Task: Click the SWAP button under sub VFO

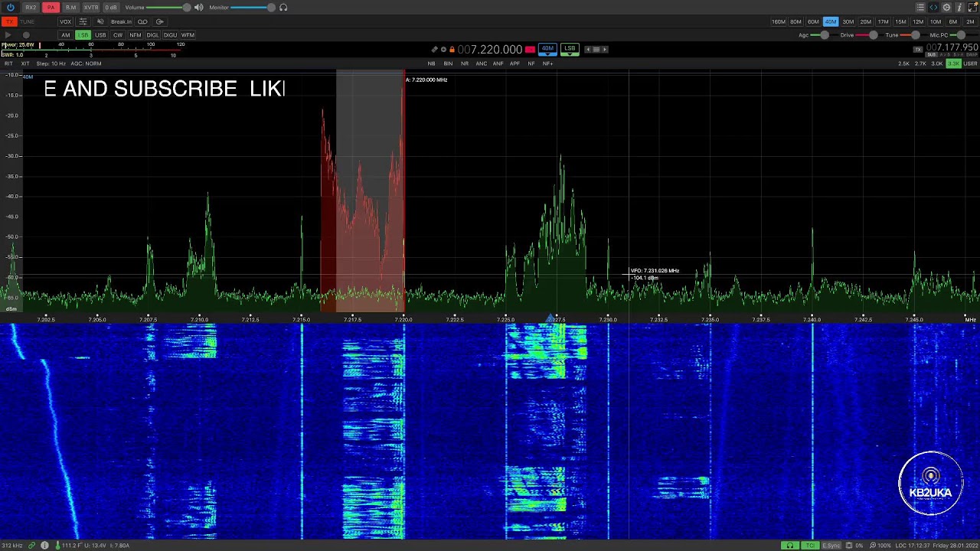Action: pos(972,55)
